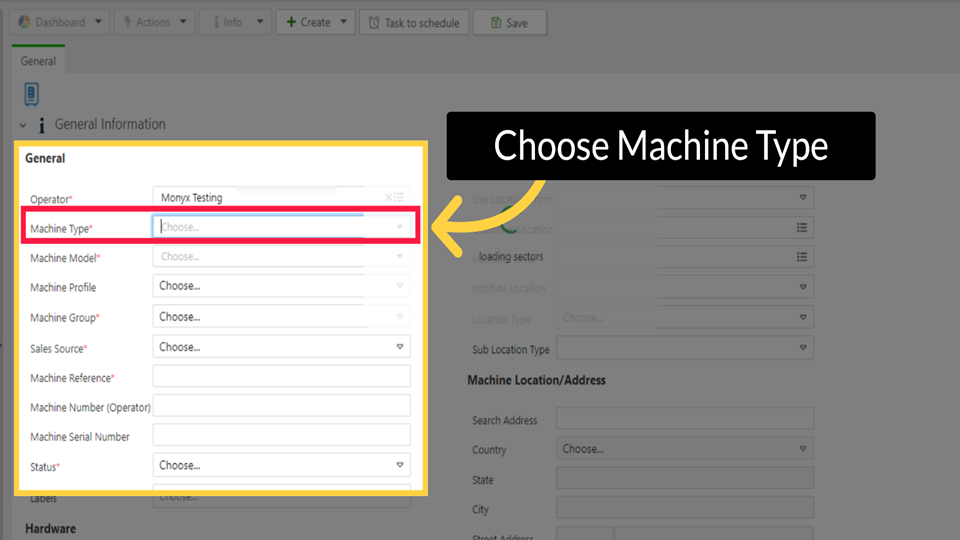Click the Search Address input field
960x540 pixels.
(684, 419)
